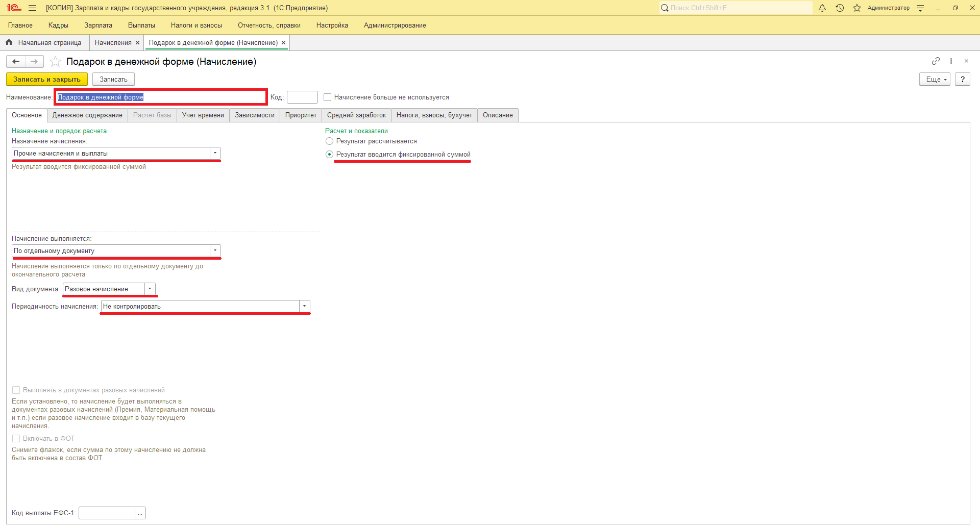
Task: Switch to Расчет базы tab
Action: tap(152, 115)
